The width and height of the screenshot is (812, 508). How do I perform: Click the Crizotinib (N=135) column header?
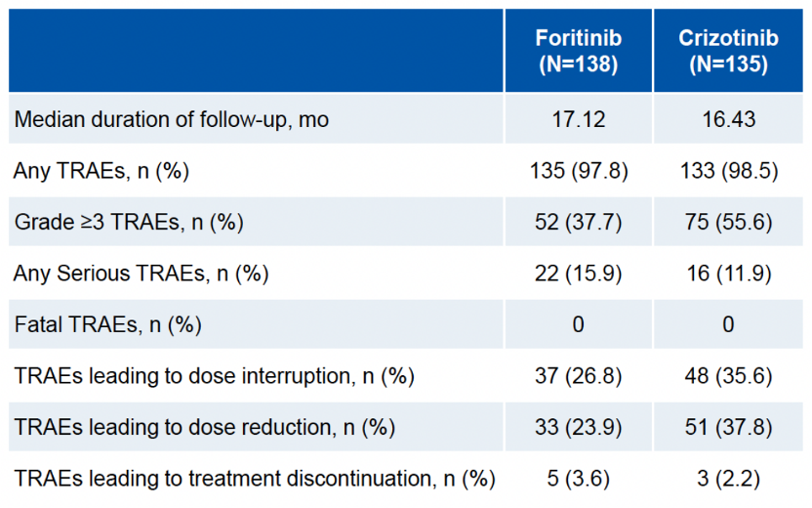(728, 52)
